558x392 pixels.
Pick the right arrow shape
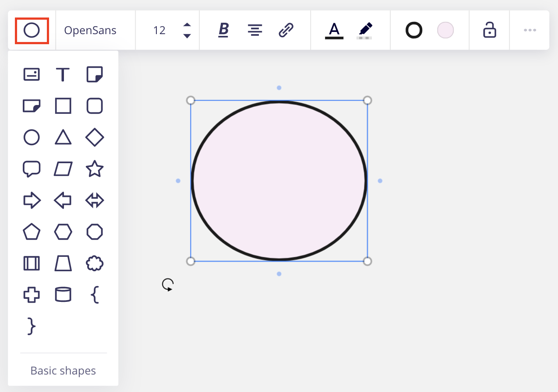coord(32,200)
